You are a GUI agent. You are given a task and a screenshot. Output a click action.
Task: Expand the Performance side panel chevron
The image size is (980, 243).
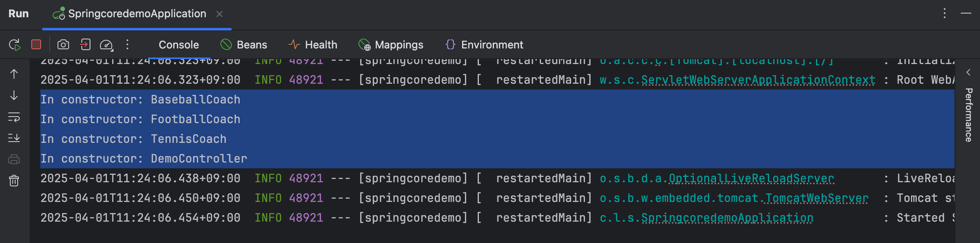[x=968, y=73]
